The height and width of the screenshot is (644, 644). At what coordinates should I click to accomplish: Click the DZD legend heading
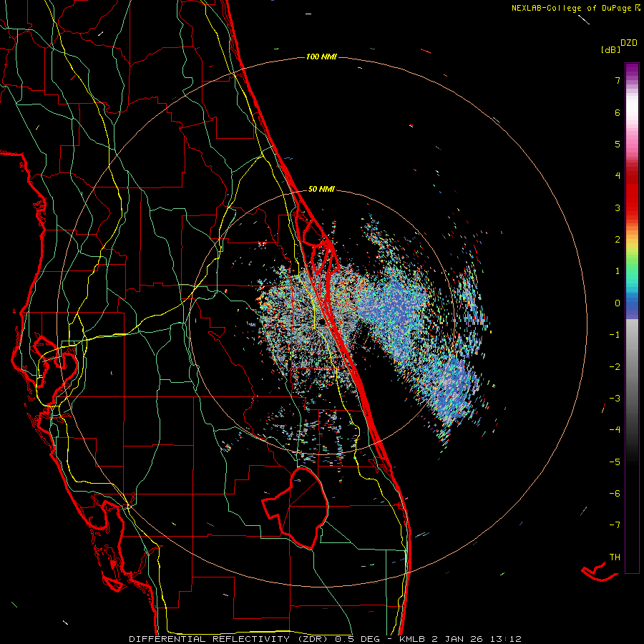pos(629,43)
